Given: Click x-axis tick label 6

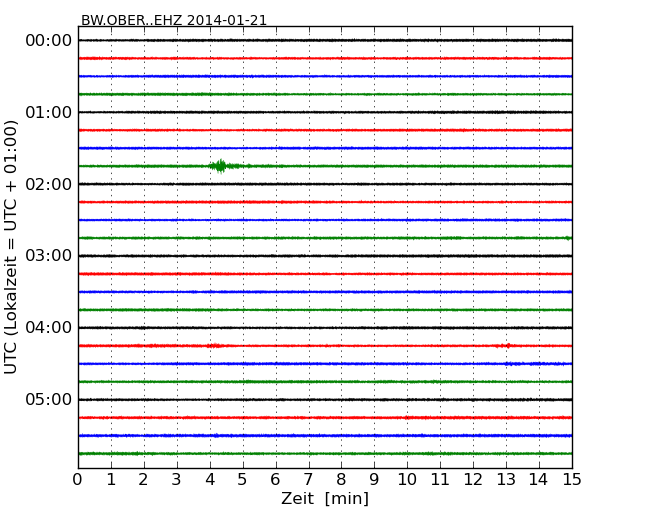Looking at the screenshot, I should pyautogui.click(x=275, y=479).
